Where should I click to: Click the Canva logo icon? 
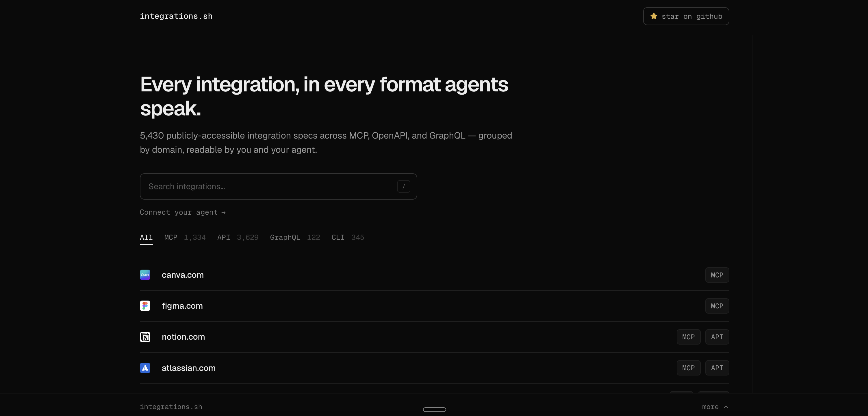coord(145,275)
